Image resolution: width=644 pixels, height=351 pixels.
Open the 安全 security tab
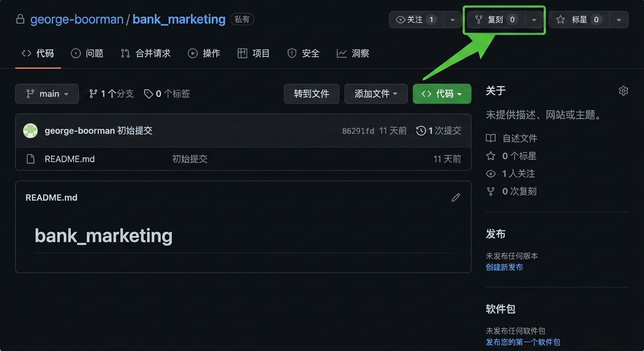pos(303,53)
